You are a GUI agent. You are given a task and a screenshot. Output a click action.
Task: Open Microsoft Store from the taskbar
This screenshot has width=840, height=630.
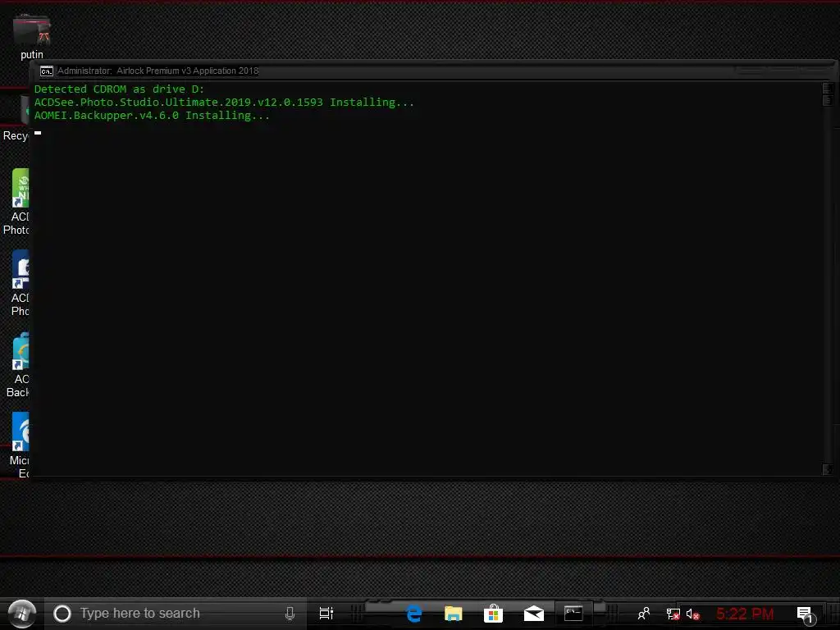coord(493,614)
